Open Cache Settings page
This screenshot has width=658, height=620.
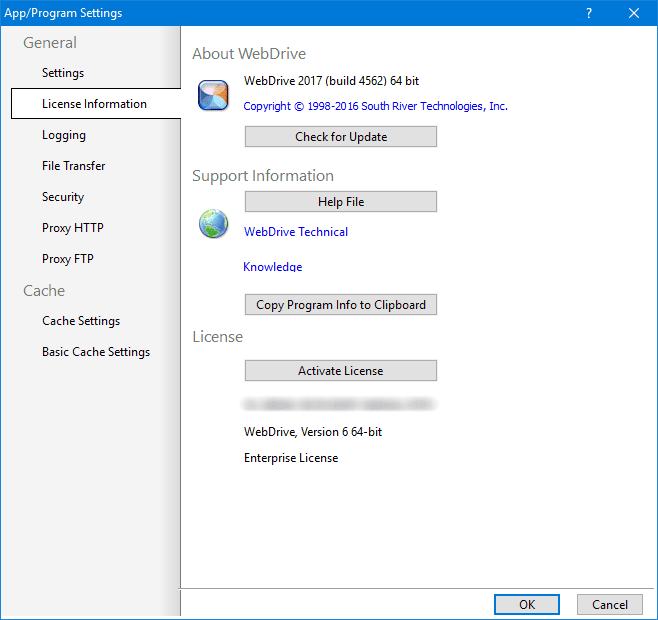coord(81,321)
